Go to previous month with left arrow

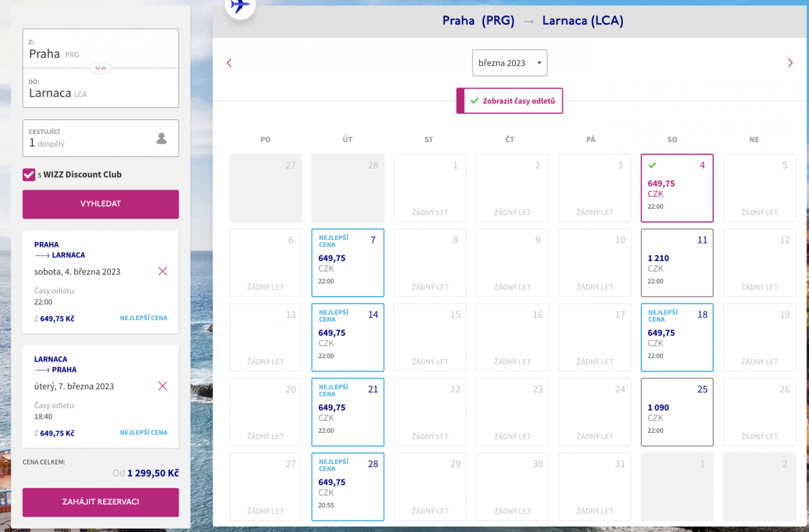pos(229,63)
